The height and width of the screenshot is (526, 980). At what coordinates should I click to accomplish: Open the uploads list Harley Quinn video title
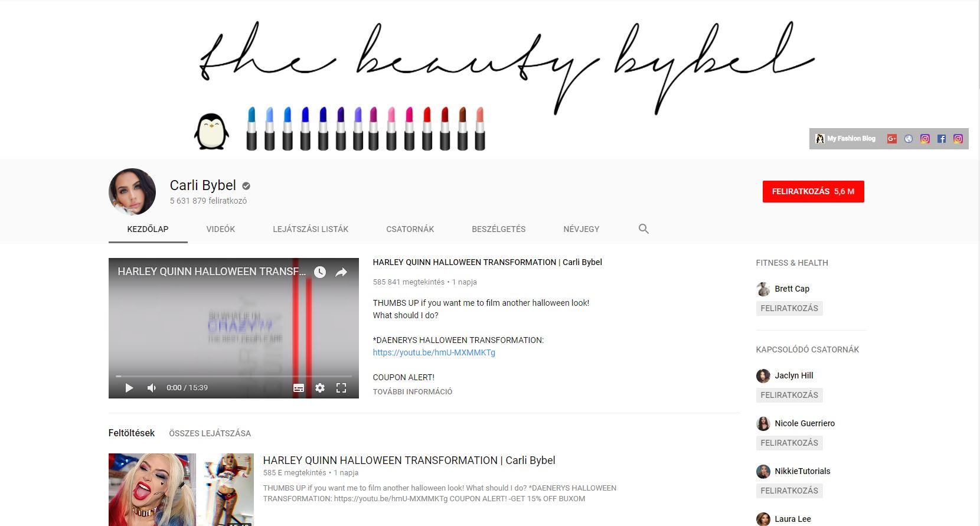[409, 460]
